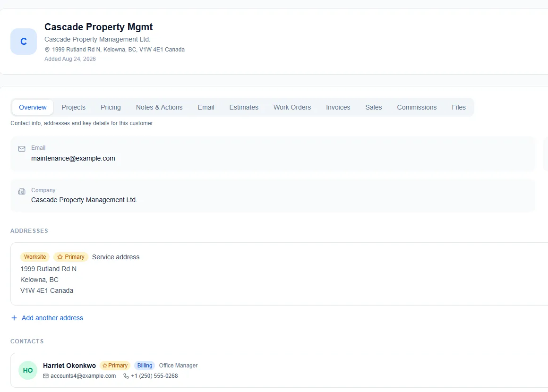548x392 pixels.
Task: Open the Estimates tab
Action: click(x=244, y=107)
